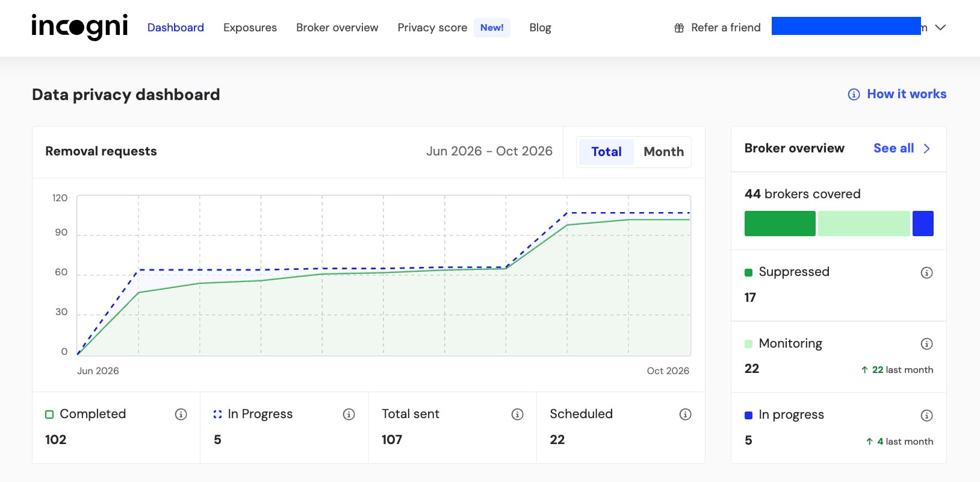Open the How it works link

click(907, 94)
